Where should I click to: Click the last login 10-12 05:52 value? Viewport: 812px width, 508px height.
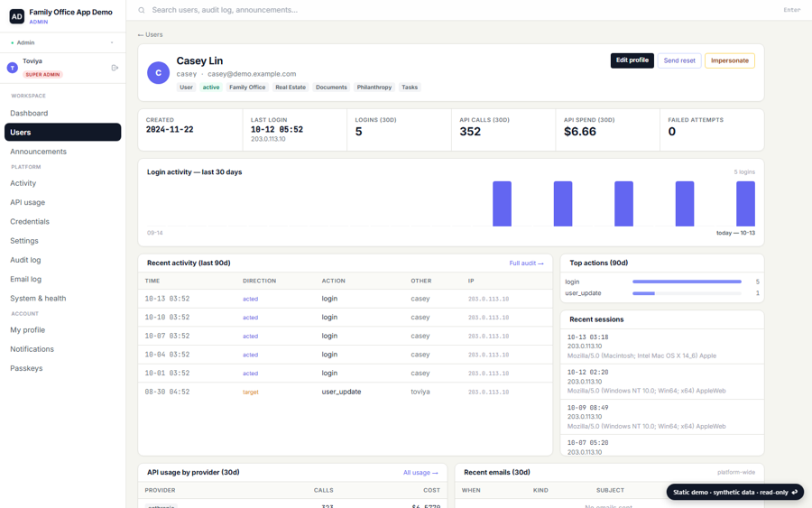click(x=277, y=129)
